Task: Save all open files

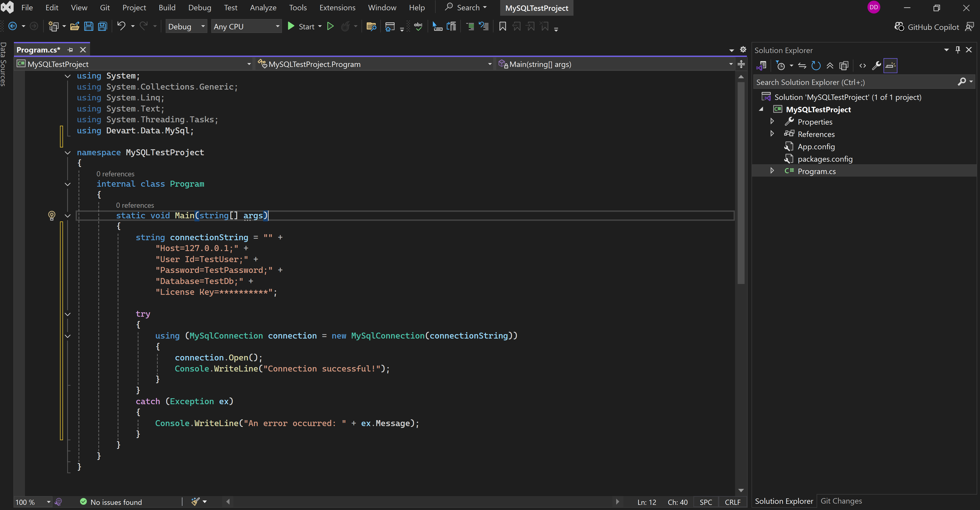Action: click(x=102, y=26)
